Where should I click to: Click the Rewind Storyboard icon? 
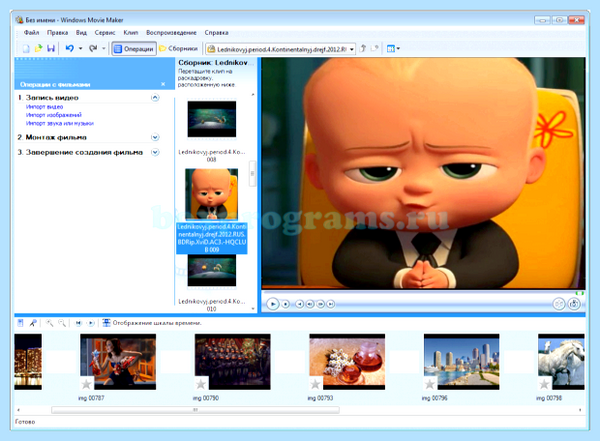(x=78, y=323)
